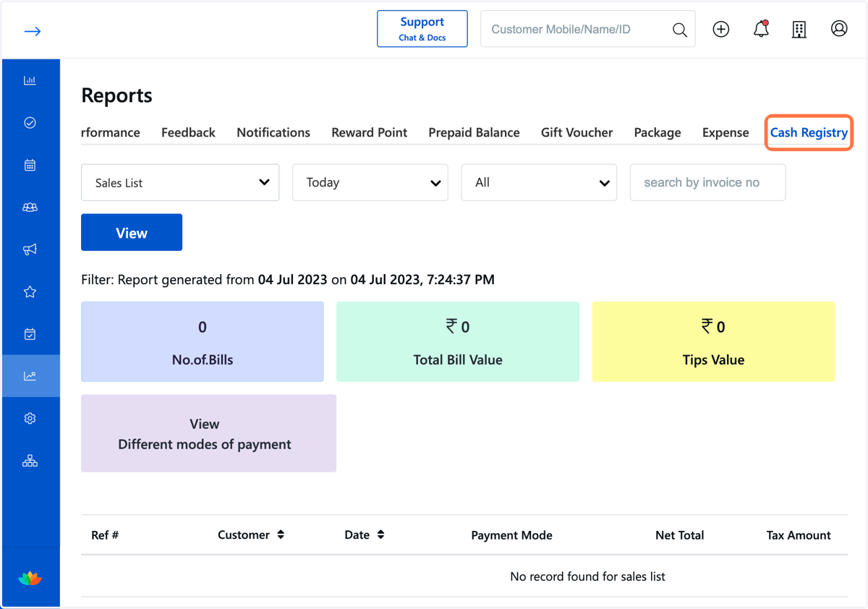Viewport: 868px width, 609px height.
Task: Focus the Customer Mobile/Name/ID search field
Action: (588, 29)
